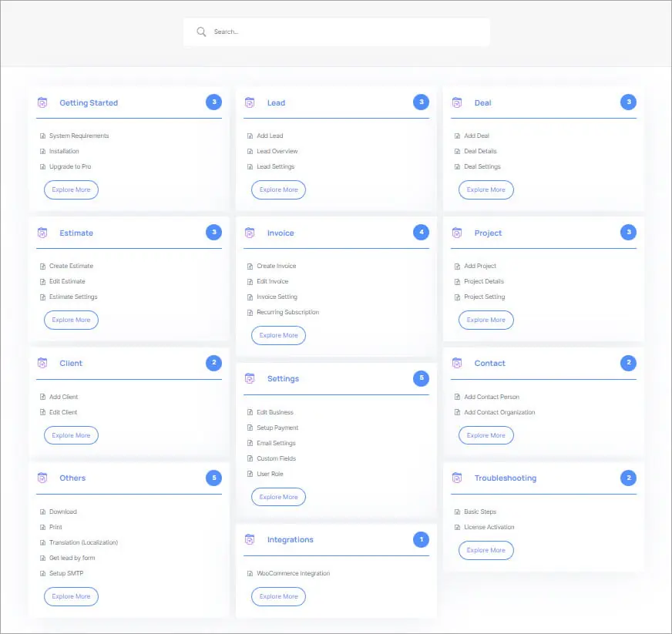Click the document icon beside Add Lead
This screenshot has height=634, width=672.
(250, 135)
